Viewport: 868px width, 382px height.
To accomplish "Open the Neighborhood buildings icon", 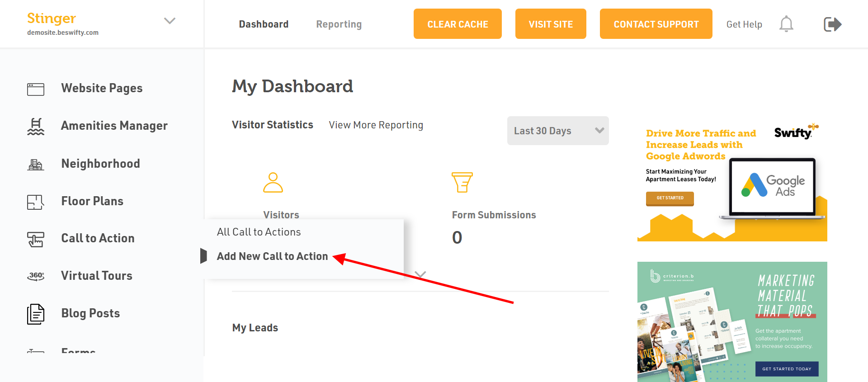I will click(x=36, y=165).
